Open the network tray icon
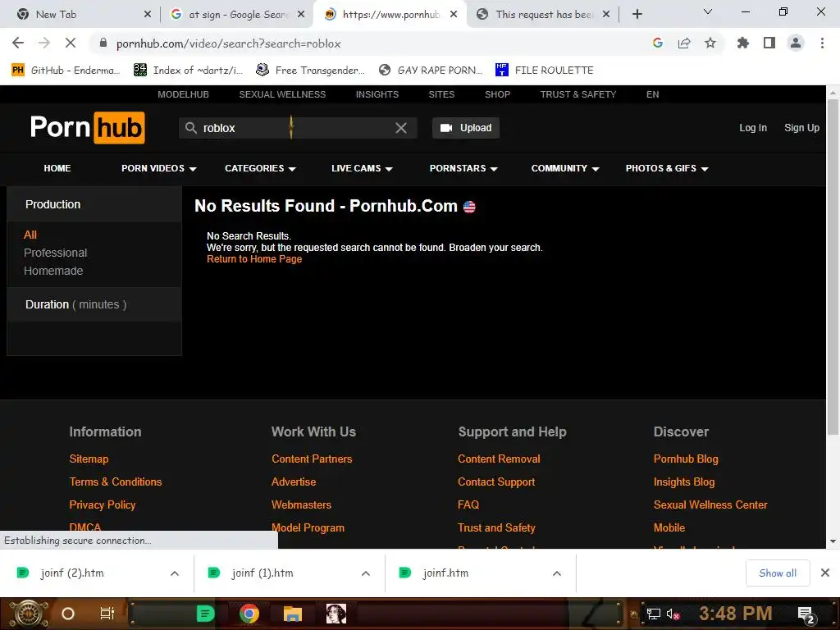Image resolution: width=840 pixels, height=630 pixels. coord(653,614)
